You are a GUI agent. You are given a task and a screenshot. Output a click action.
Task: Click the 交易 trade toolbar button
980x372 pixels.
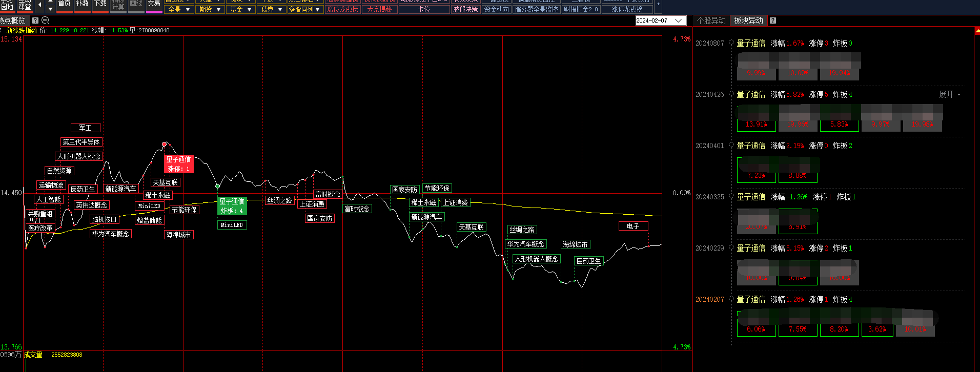pos(154,4)
